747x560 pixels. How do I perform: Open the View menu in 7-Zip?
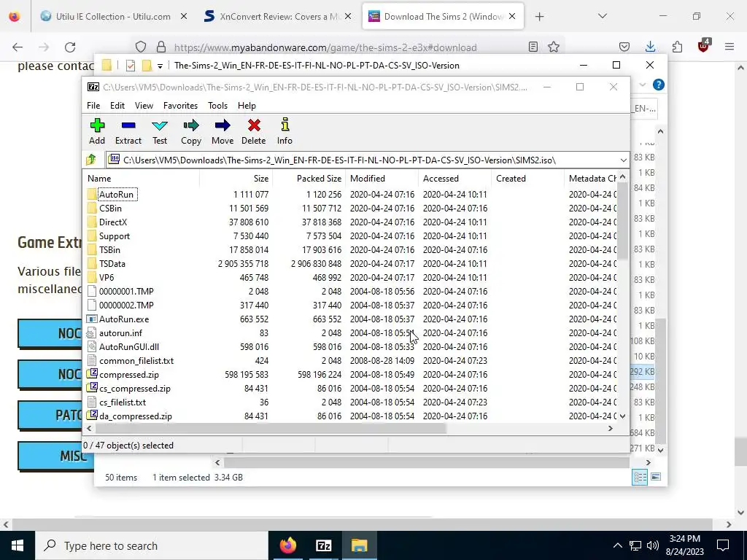[x=144, y=106]
